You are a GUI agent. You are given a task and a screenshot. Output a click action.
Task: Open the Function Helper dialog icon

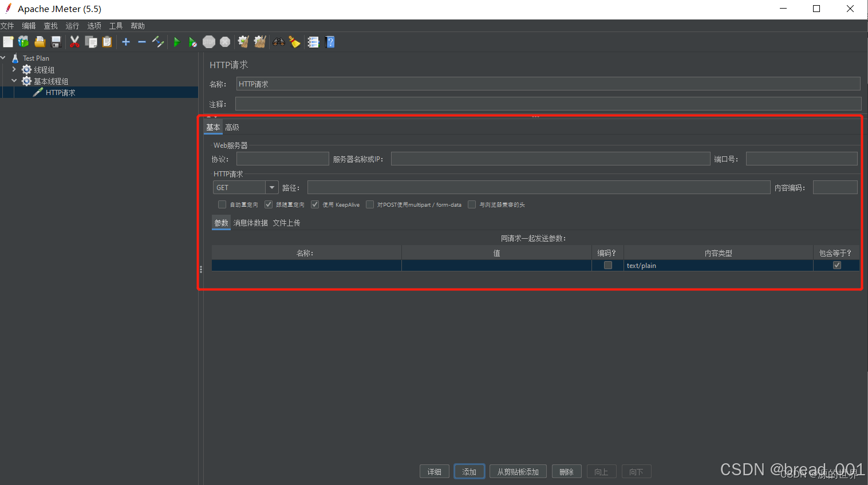313,41
